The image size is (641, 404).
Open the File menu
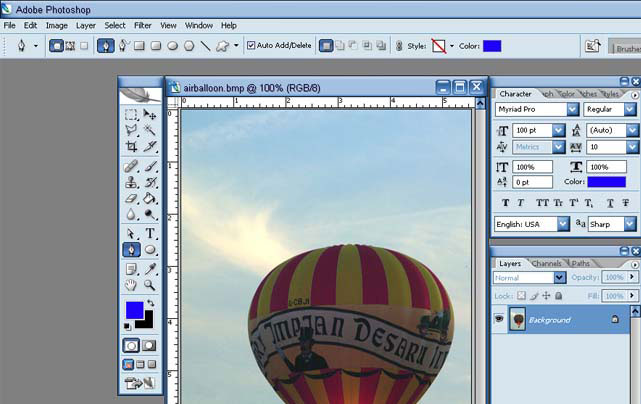pos(9,25)
